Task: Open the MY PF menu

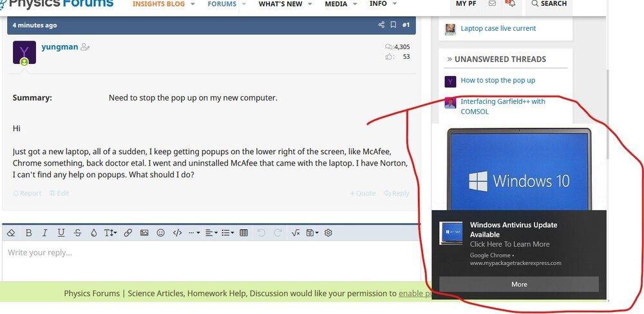Action: tap(466, 3)
